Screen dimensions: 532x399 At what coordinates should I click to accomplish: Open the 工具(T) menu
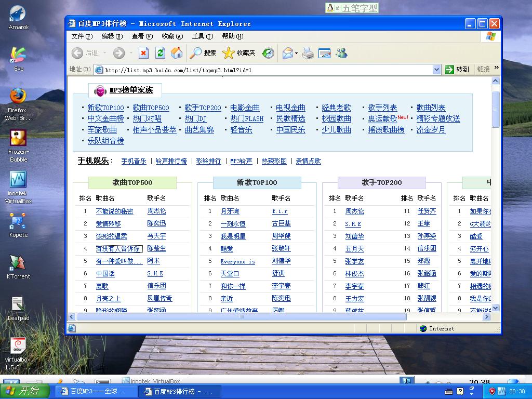(203, 36)
